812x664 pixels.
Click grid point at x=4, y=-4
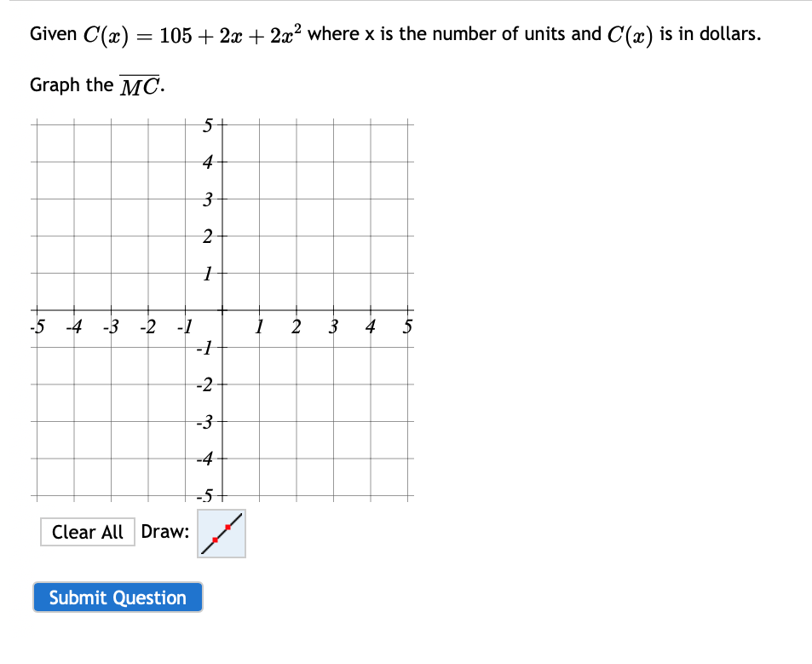[x=371, y=459]
